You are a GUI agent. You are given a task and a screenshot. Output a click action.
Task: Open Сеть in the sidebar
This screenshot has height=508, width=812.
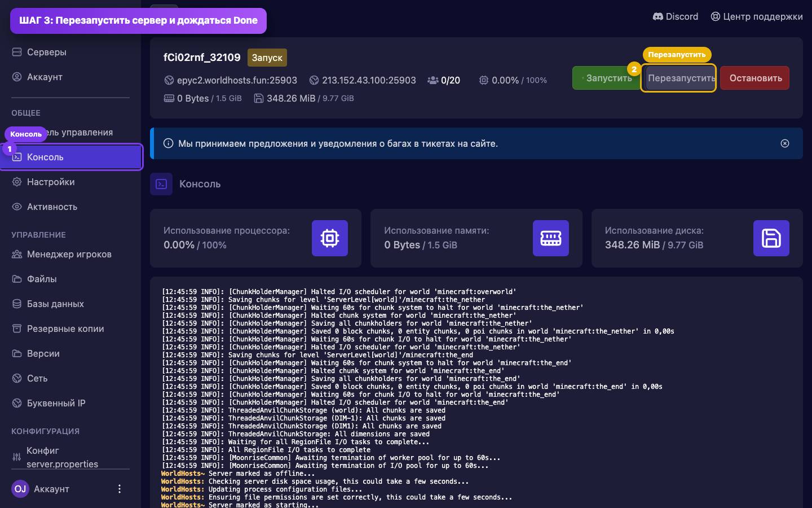(x=70, y=378)
